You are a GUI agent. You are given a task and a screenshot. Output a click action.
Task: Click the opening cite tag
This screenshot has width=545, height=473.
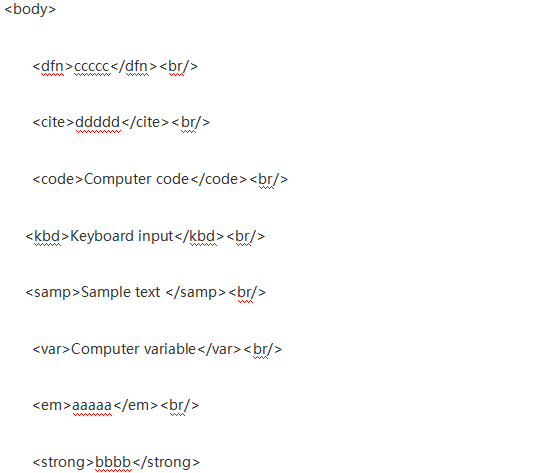(x=54, y=122)
